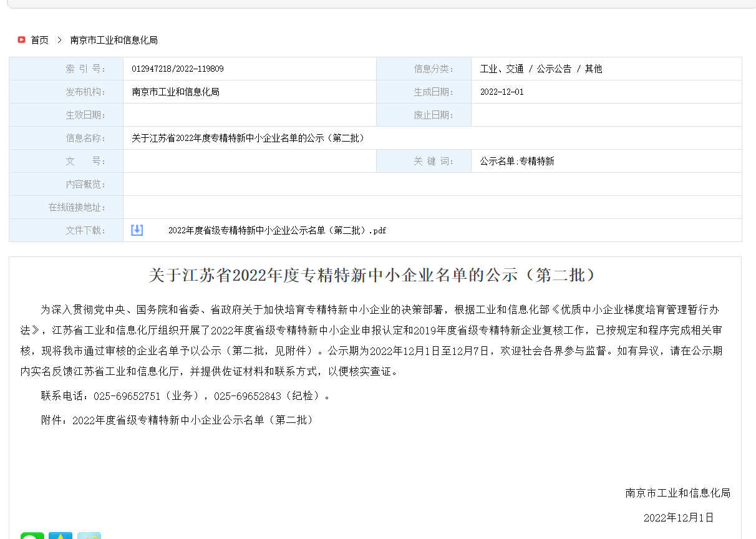Image resolution: width=756 pixels, height=539 pixels.
Task: Click the signature 南京市工业和信息化局 at article end
Action: coord(677,493)
